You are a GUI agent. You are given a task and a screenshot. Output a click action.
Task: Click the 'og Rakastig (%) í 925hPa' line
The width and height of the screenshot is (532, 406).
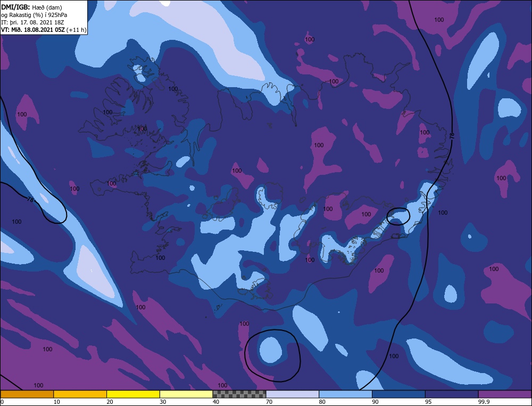(x=34, y=15)
